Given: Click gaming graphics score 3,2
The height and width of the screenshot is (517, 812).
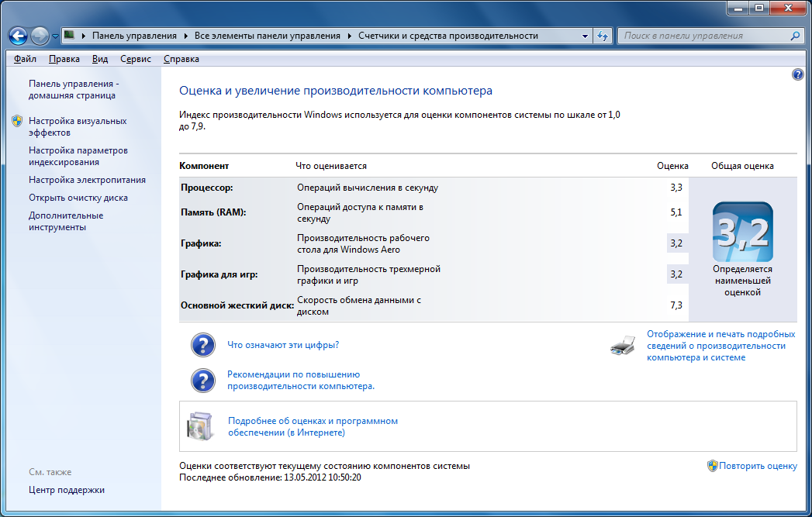Looking at the screenshot, I should [x=676, y=274].
